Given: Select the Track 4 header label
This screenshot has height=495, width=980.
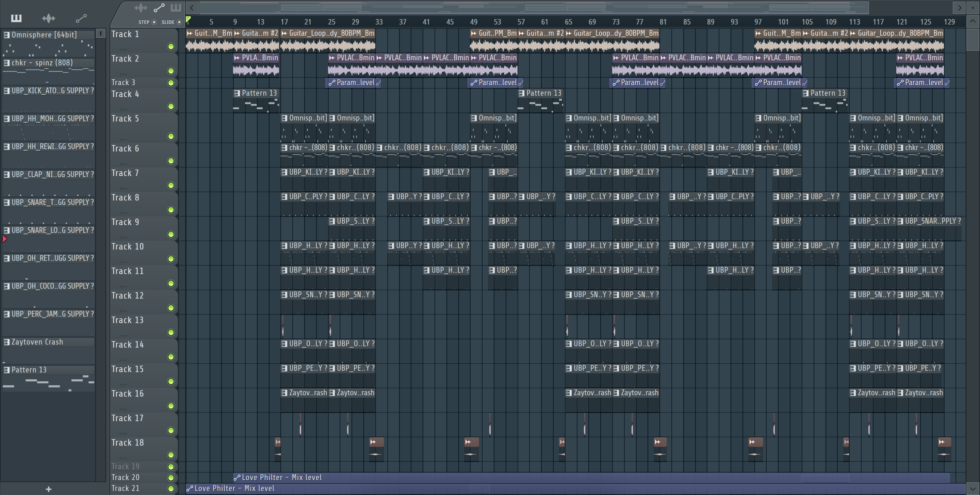Looking at the screenshot, I should click(126, 94).
